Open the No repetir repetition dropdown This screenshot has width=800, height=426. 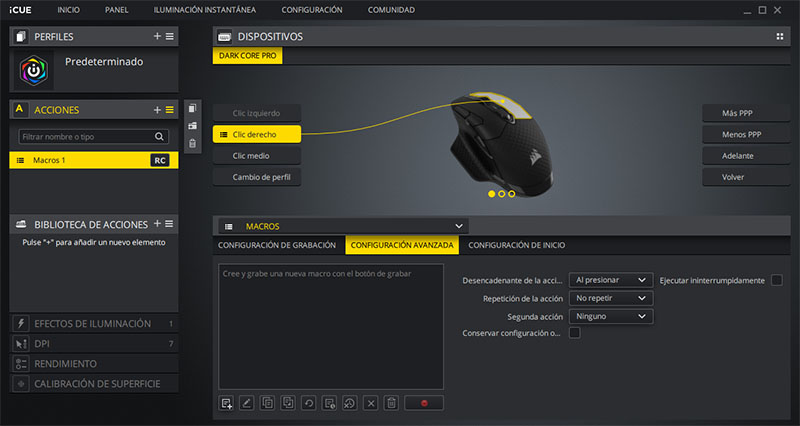[611, 298]
